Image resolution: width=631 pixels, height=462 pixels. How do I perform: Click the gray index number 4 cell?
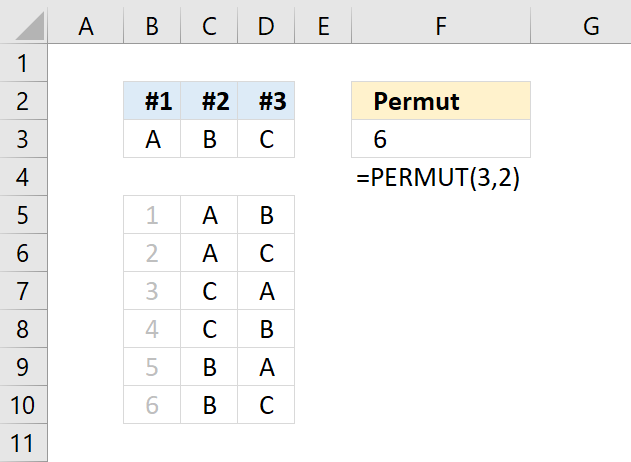coord(152,329)
